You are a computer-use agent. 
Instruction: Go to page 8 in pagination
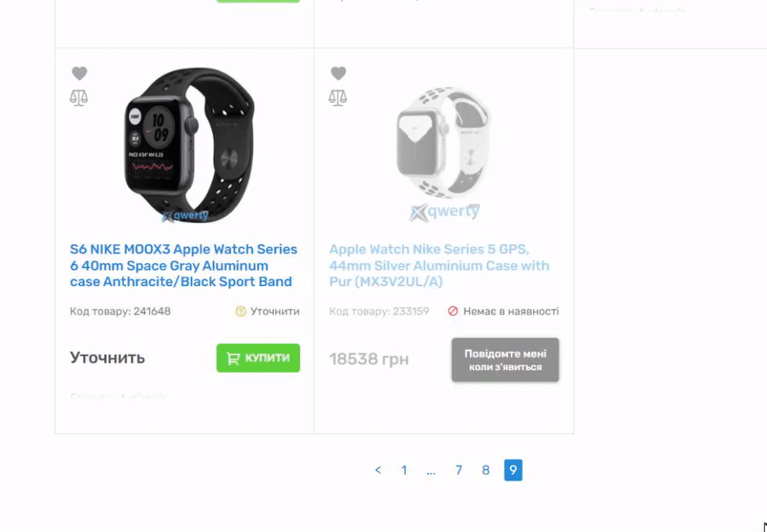[x=486, y=470]
